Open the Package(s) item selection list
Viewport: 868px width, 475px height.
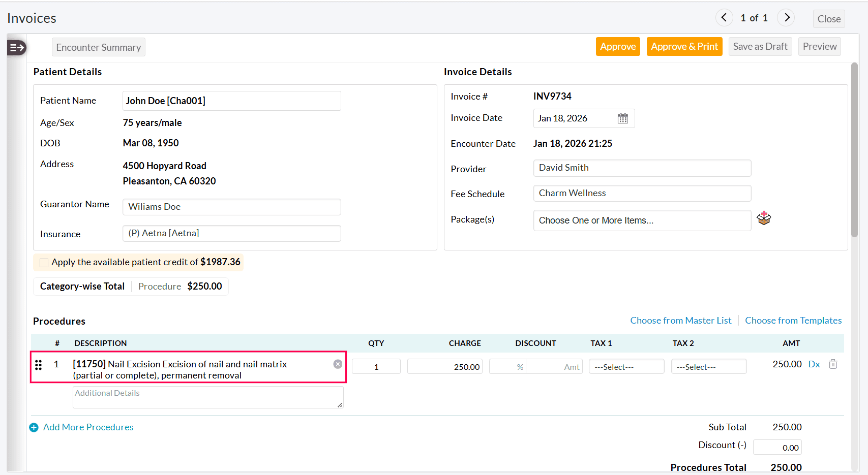pyautogui.click(x=642, y=220)
